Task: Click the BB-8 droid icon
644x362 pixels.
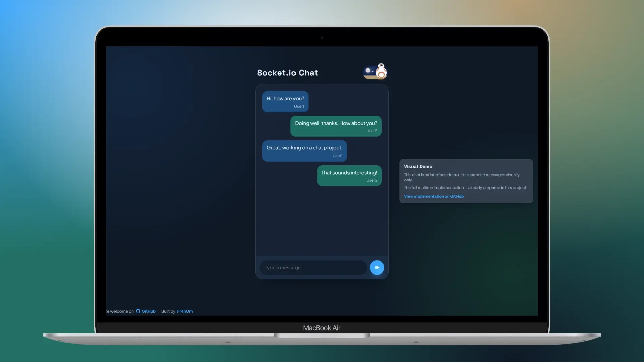Action: tap(381, 72)
